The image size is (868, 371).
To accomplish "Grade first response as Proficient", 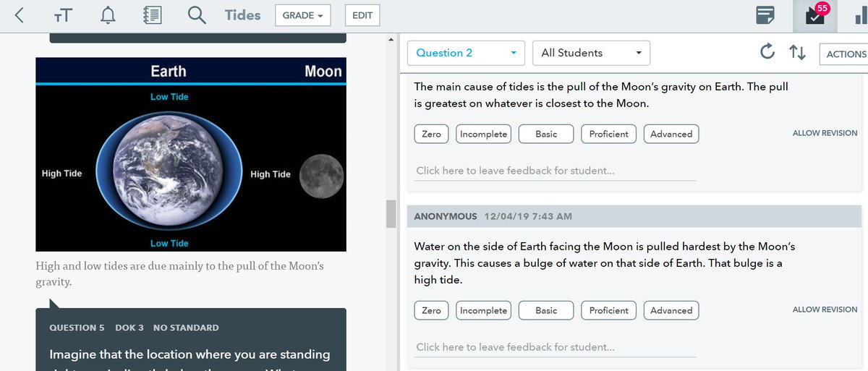I will pyautogui.click(x=609, y=134).
